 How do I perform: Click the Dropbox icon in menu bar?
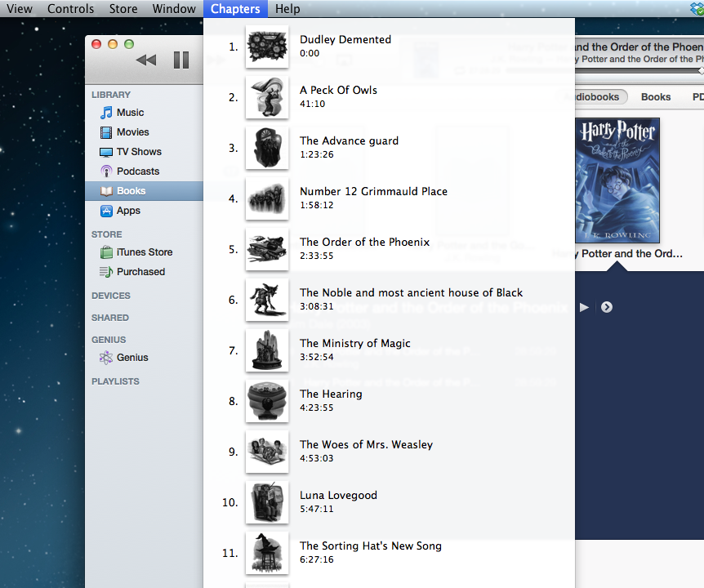click(x=697, y=8)
